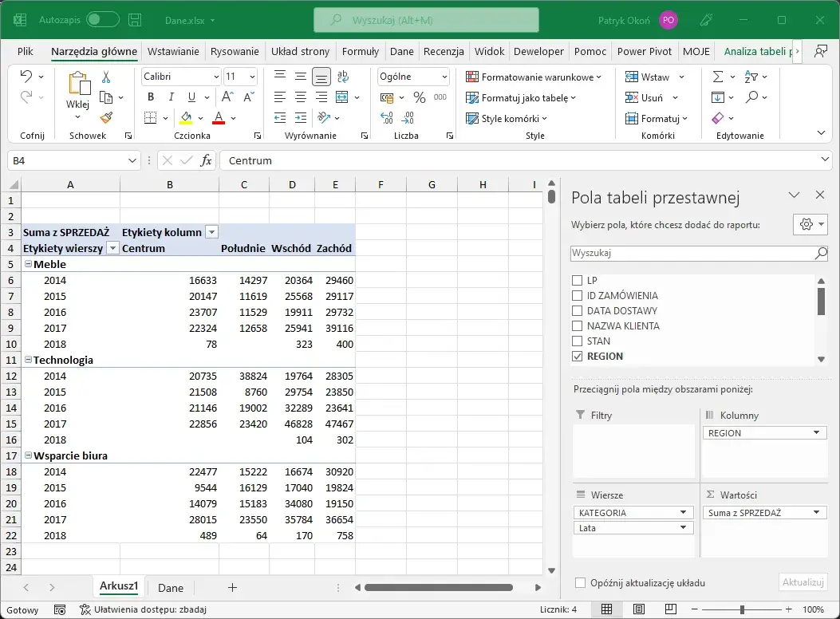
Task: Click the Aktualizuj button
Action: click(803, 582)
